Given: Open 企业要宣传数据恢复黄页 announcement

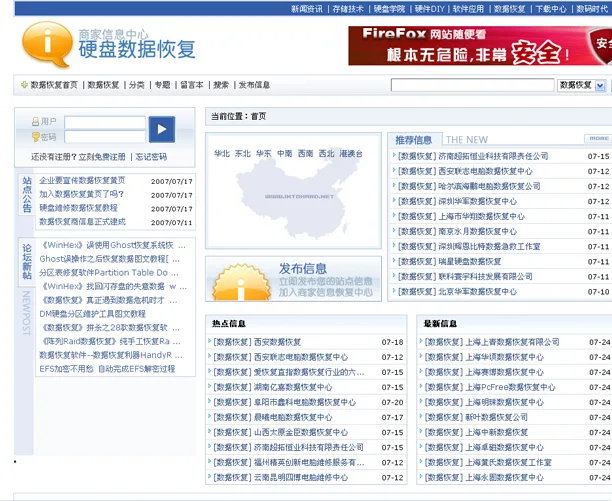Looking at the screenshot, I should (x=82, y=181).
